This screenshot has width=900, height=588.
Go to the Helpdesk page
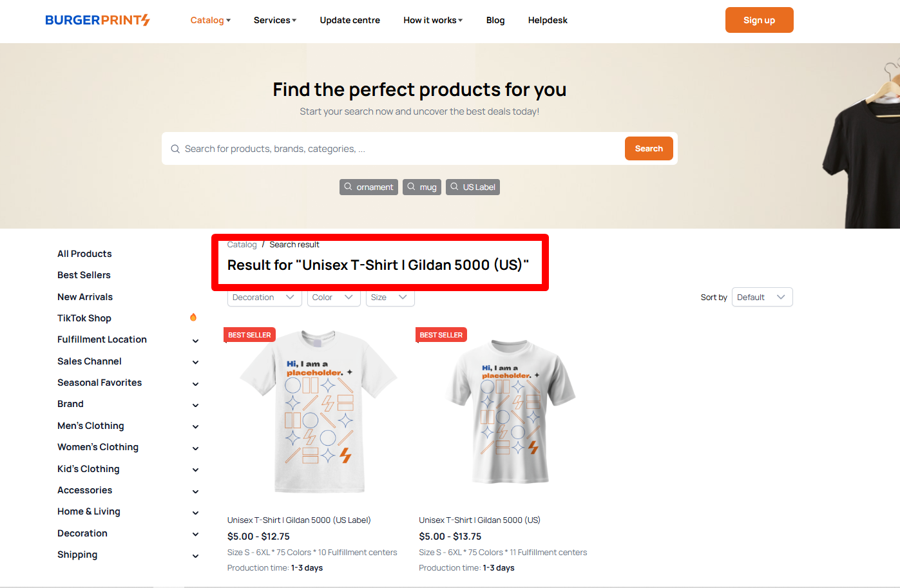(548, 20)
